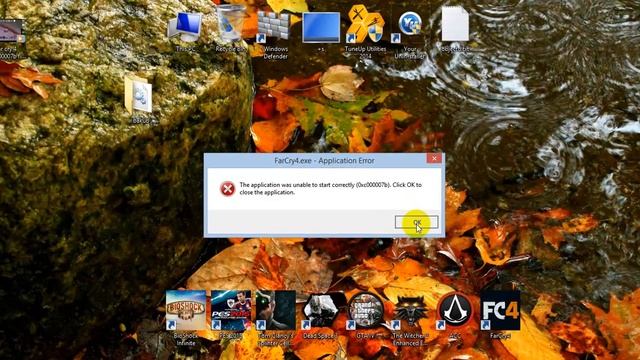Select the Recycle Bin desktop icon
Screen dimensions: 640x360
[231, 29]
